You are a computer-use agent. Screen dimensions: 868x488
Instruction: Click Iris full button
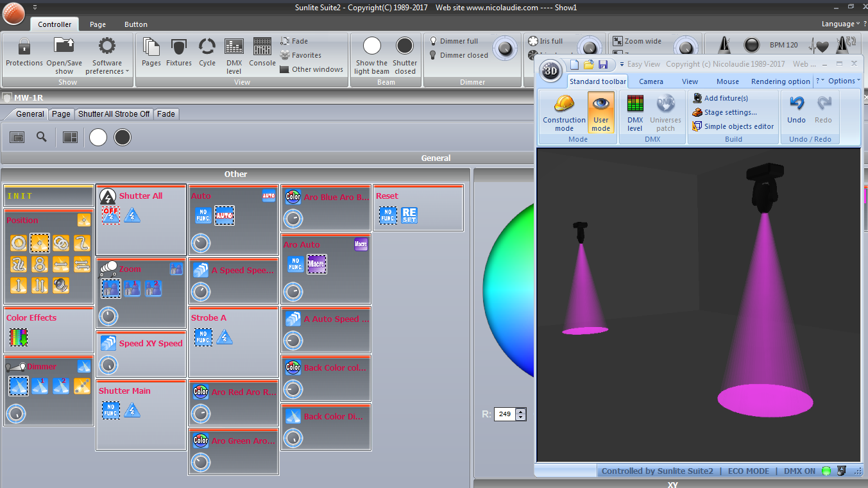(x=545, y=41)
